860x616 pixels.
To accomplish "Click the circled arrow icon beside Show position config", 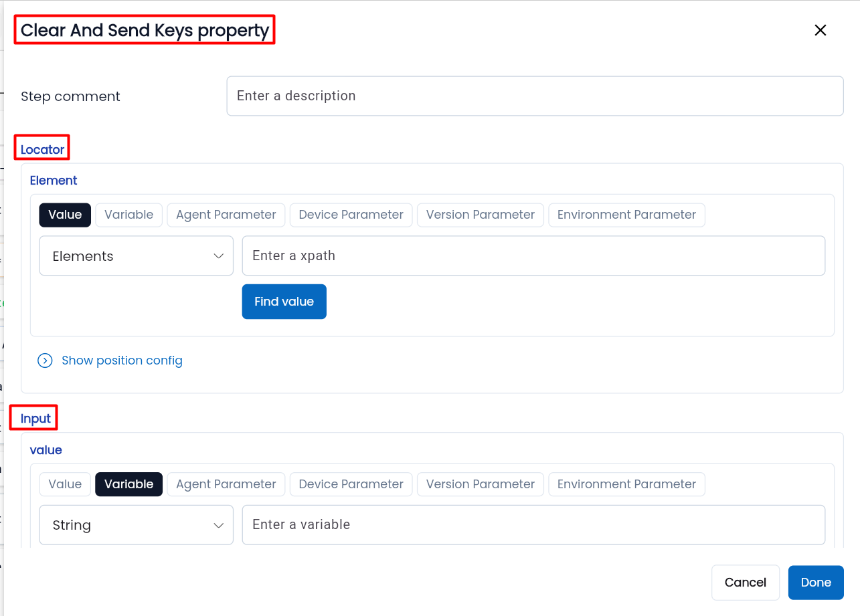I will [45, 361].
